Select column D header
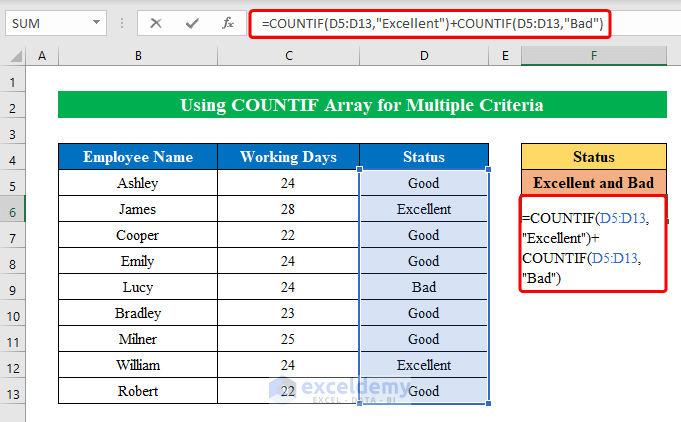 (424, 56)
